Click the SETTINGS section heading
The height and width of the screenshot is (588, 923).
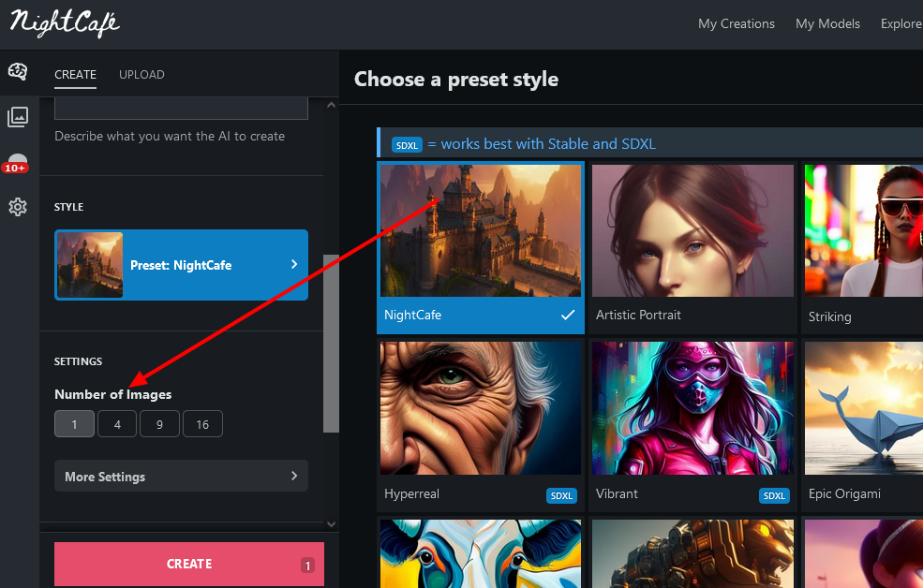(79, 361)
